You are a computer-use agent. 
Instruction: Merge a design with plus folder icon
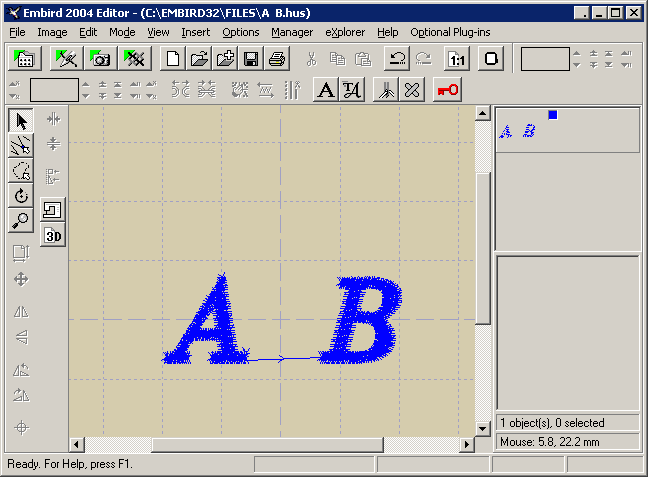(x=225, y=59)
